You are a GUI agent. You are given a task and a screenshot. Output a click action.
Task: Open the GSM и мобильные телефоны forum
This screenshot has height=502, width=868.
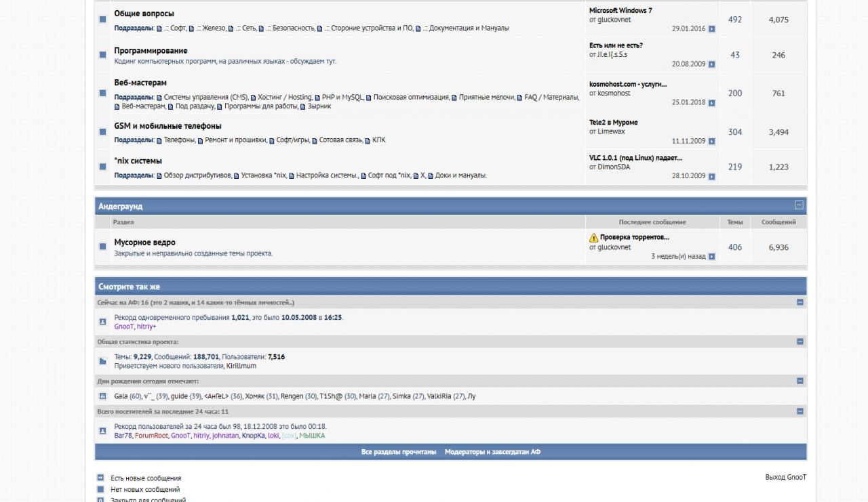[167, 126]
